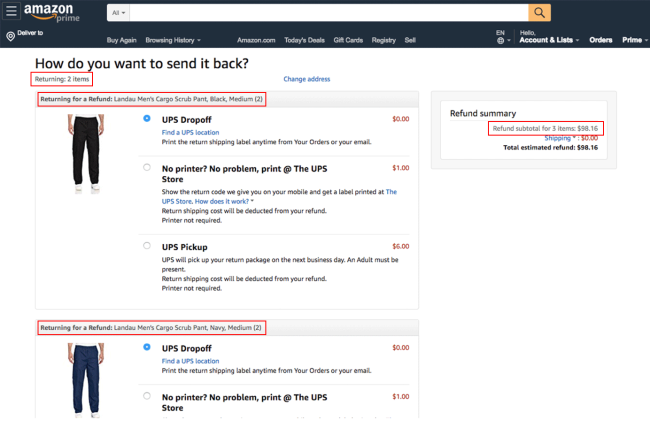The width and height of the screenshot is (650, 428).
Task: Open the search category All dropdown
Action: [118, 12]
